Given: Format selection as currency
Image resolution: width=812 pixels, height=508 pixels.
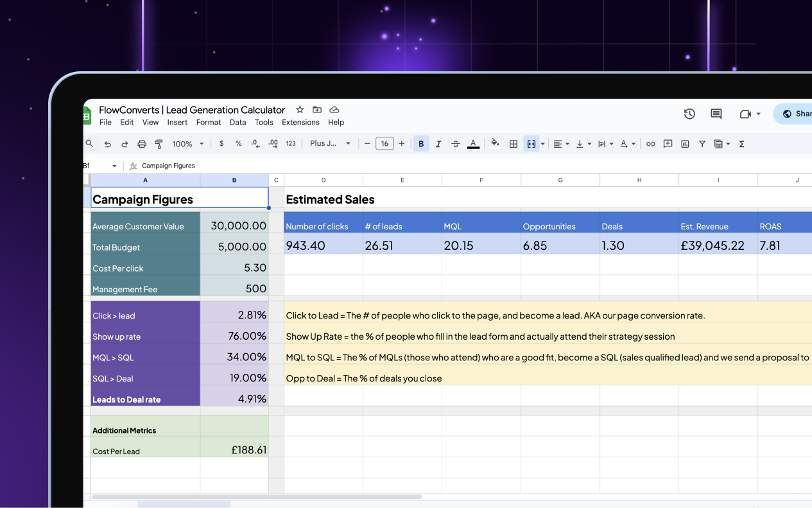Looking at the screenshot, I should click(x=221, y=143).
